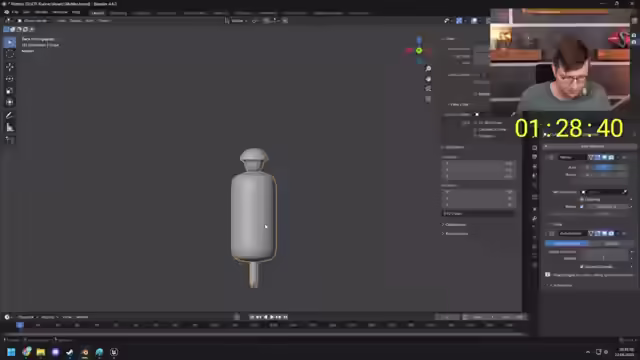Open the Subdivision modifier extras dropdown arrow
Viewport: 640px width, 360px height.
pos(618,233)
